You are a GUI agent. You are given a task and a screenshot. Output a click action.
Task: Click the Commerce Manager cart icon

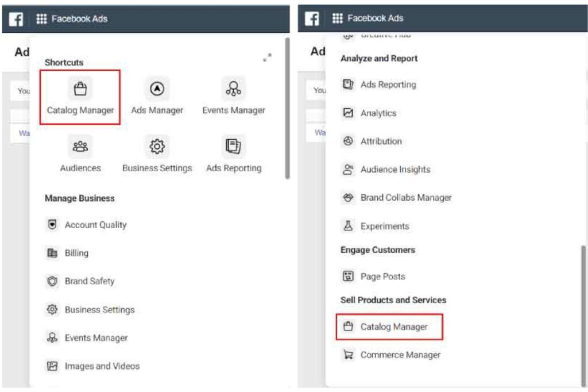pos(349,355)
